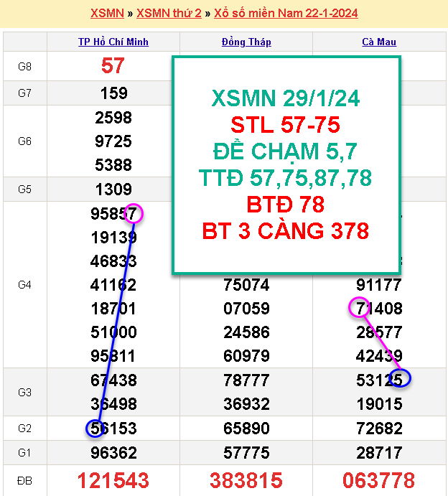Click the magenta circle on number 95857
Screen dimensions: 448x496
(x=133, y=213)
